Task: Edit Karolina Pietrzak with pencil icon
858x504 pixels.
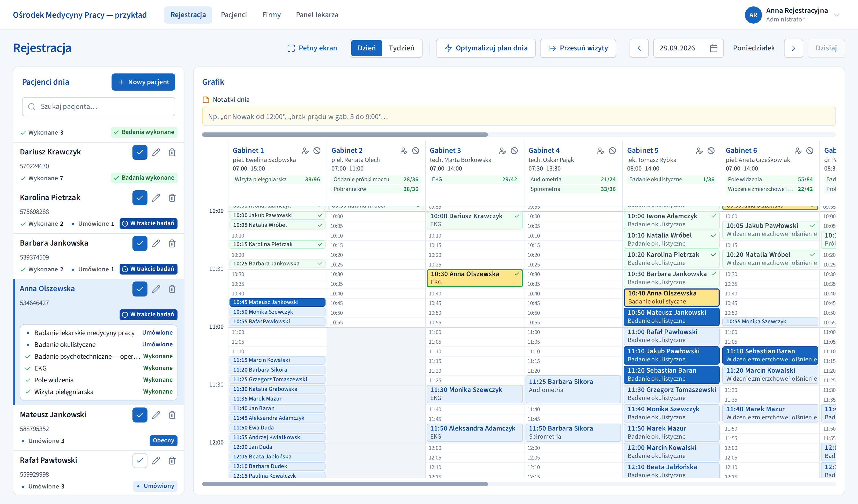Action: [156, 198]
